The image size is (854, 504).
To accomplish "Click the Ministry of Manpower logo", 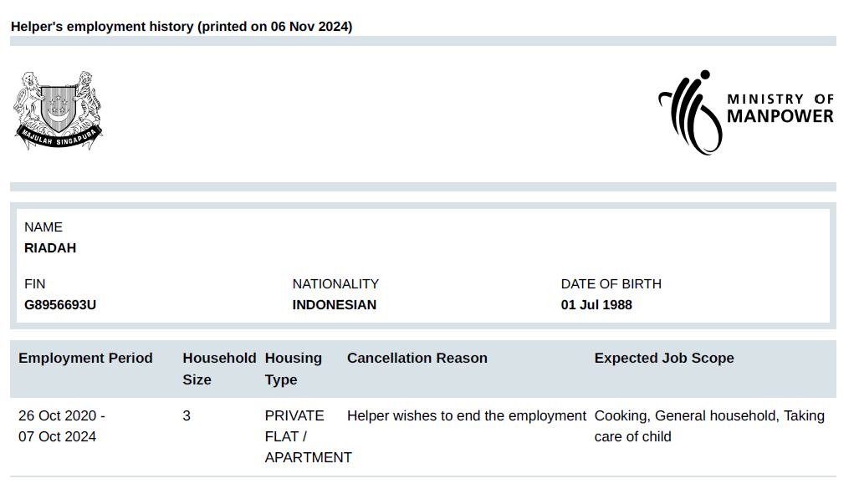I will coord(745,112).
